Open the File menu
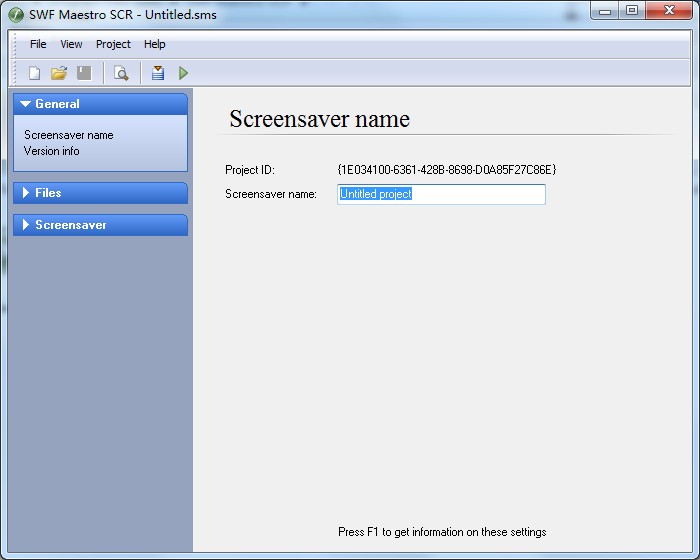Screen dimensions: 700x560 38,44
